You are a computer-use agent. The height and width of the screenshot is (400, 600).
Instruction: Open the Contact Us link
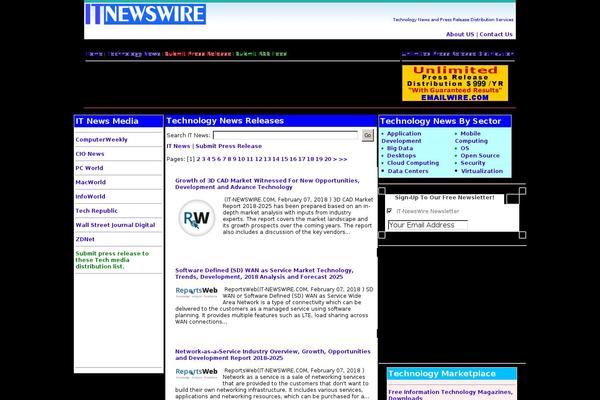496,34
